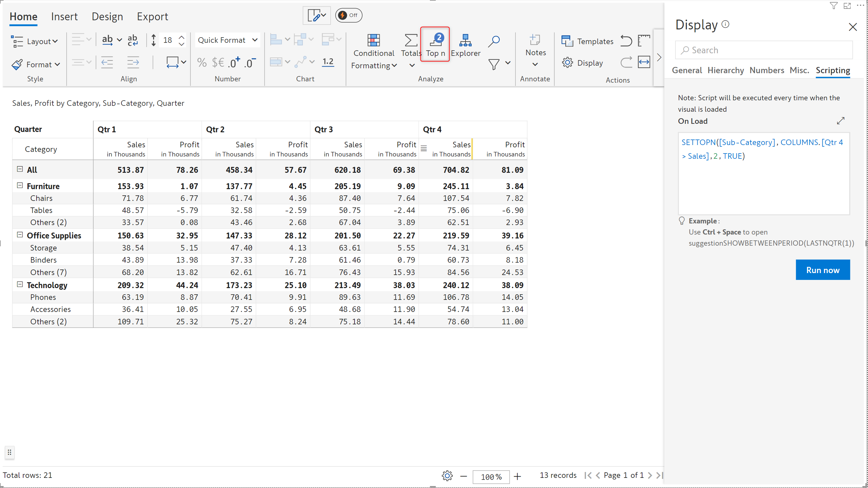This screenshot has height=488, width=868.
Task: Click the Undo arrow in Actions
Action: click(626, 41)
